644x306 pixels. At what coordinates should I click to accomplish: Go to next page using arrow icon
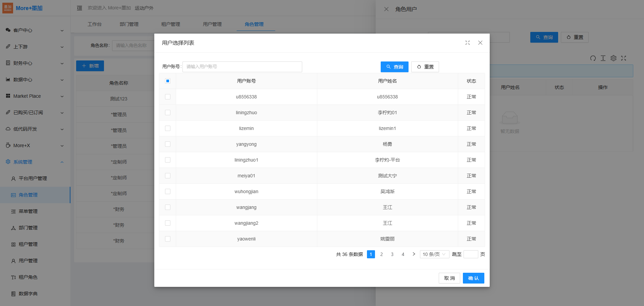point(414,254)
